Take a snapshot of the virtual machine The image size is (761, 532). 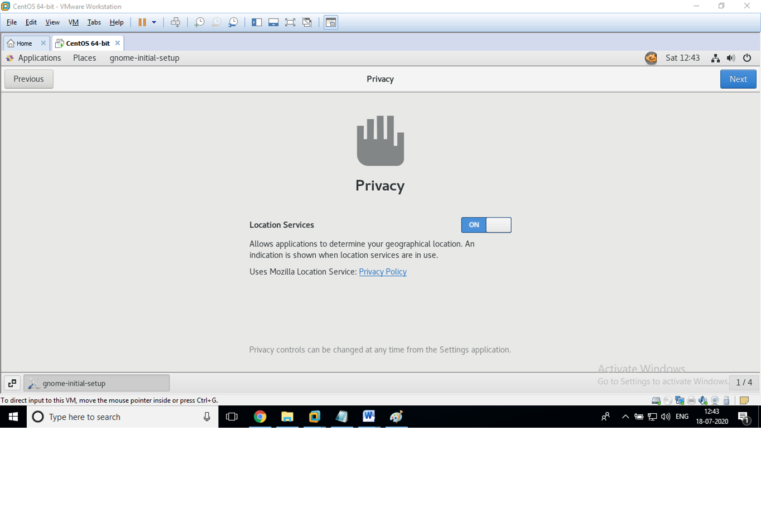(x=199, y=22)
